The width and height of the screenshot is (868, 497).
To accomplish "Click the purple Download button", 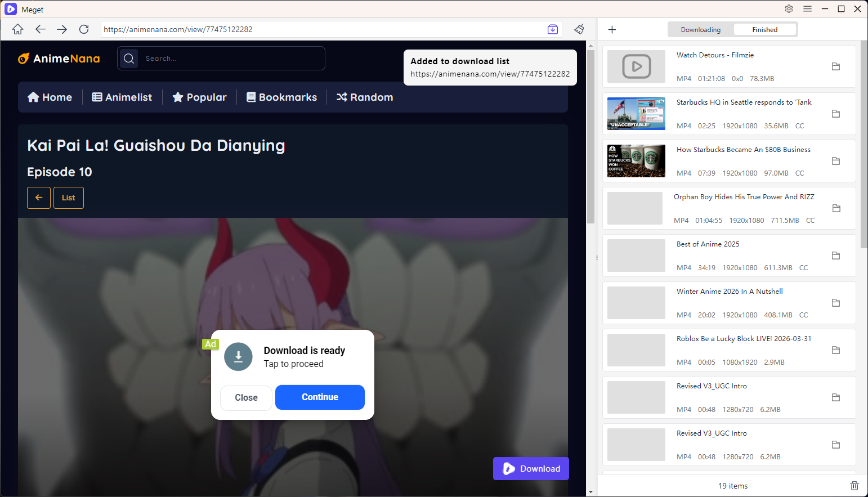I will point(531,468).
